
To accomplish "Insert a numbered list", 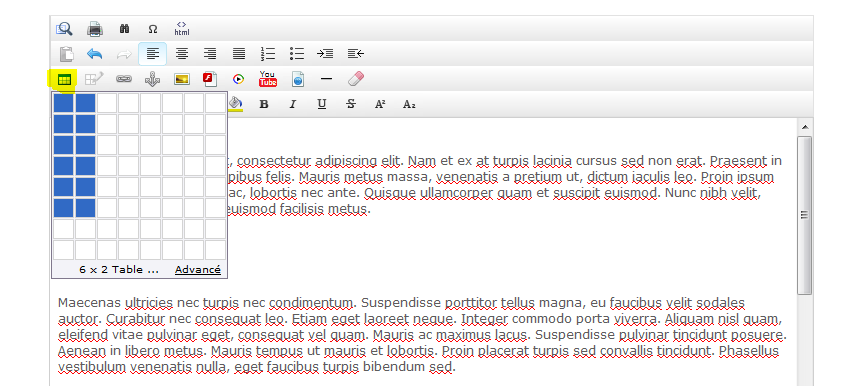I will (x=268, y=54).
